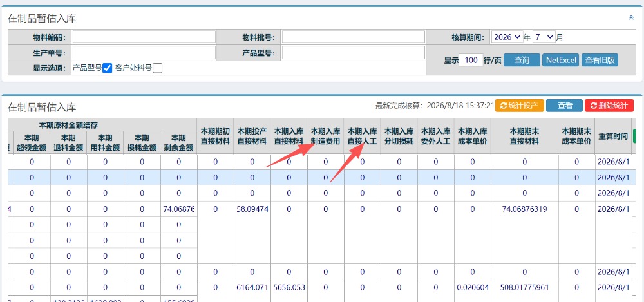644x302 pixels.
Task: Click the 本期投产直接材料 column header
Action: (x=252, y=136)
